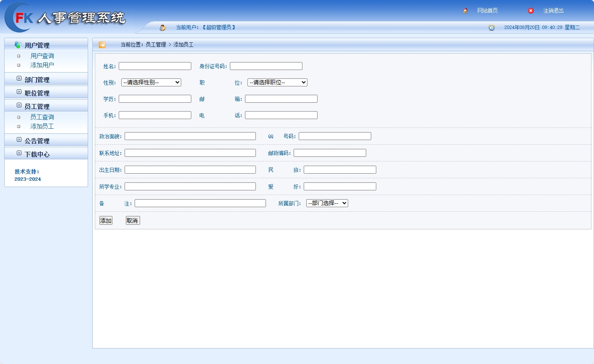Click the red logout icon beside 注销退出
Image resolution: width=594 pixels, height=364 pixels.
coord(531,11)
